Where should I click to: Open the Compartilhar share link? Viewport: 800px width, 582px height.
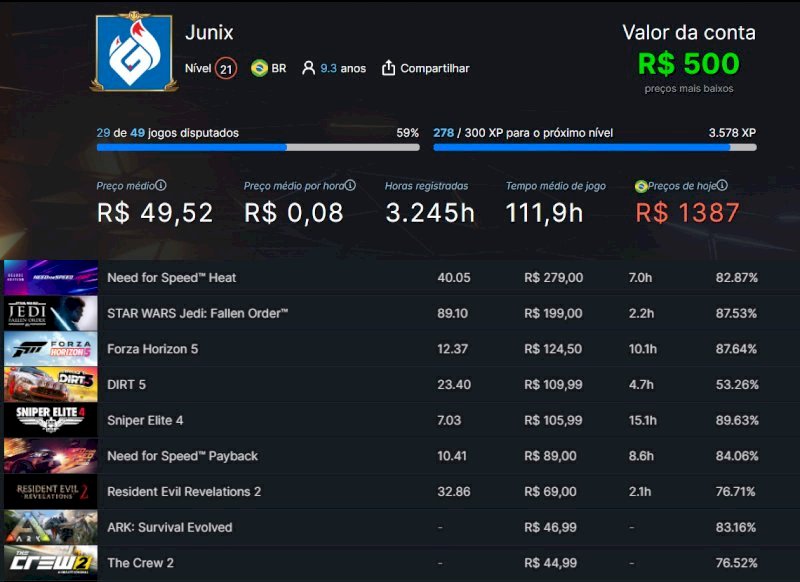[434, 68]
